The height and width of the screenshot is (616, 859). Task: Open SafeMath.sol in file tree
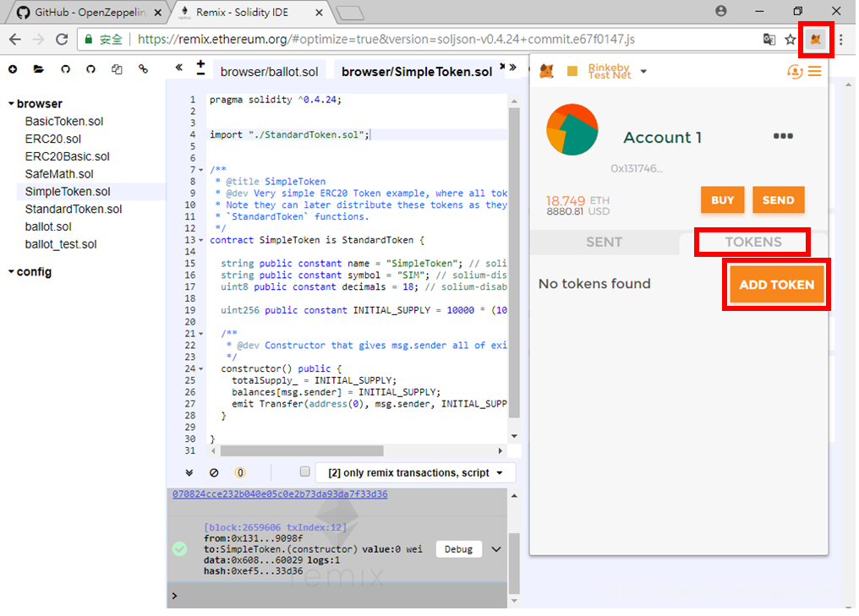click(x=59, y=173)
